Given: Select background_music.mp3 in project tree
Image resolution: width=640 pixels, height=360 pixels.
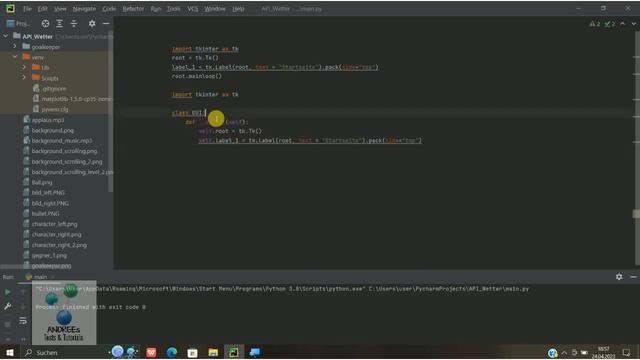Looking at the screenshot, I should point(58,140).
